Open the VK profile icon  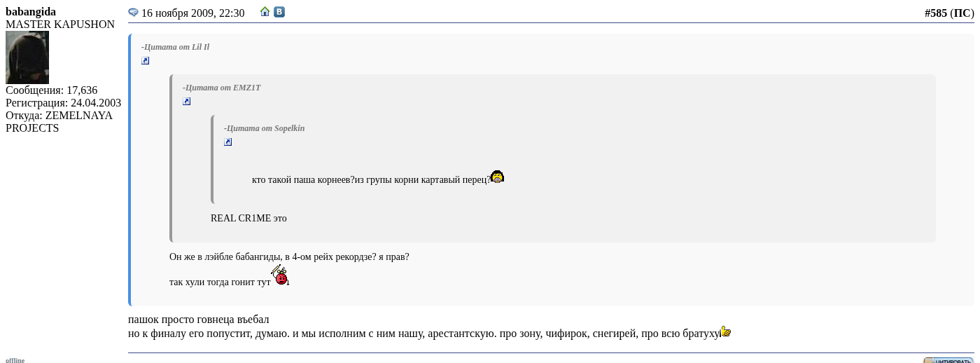point(279,12)
